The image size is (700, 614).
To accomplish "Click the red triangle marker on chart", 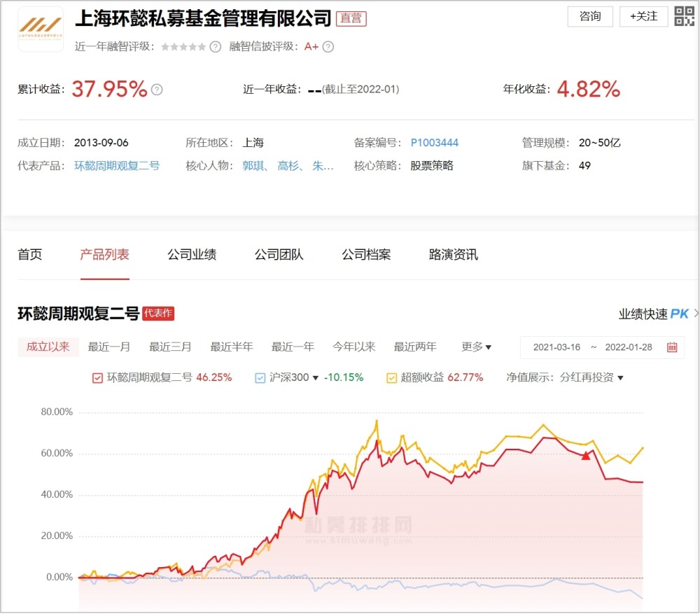I will tap(586, 456).
